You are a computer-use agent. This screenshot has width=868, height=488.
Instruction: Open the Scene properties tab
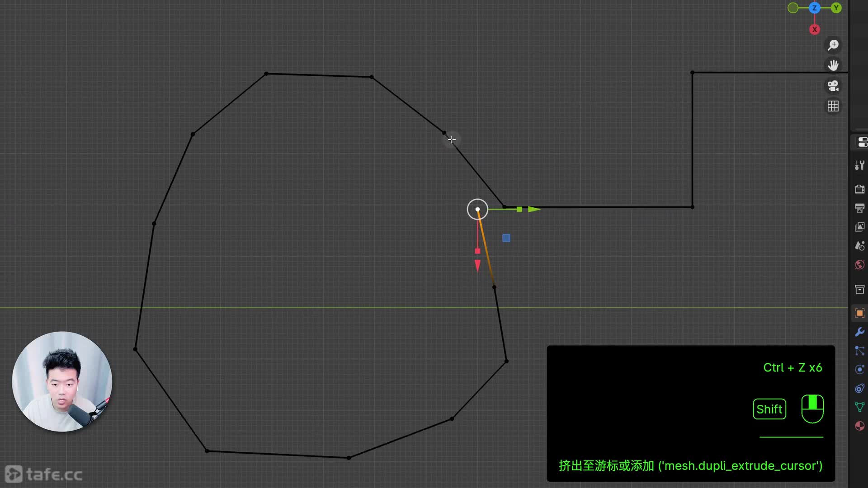[x=859, y=246]
